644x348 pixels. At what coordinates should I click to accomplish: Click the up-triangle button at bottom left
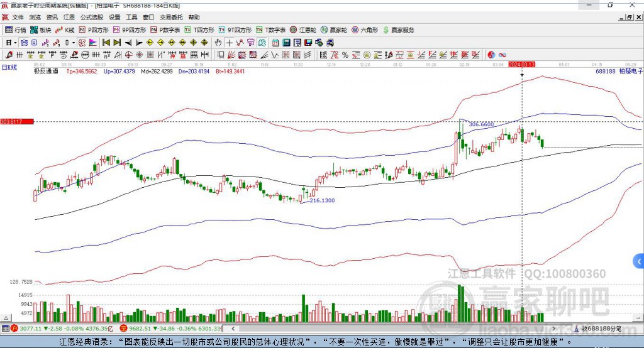[x=6, y=318]
